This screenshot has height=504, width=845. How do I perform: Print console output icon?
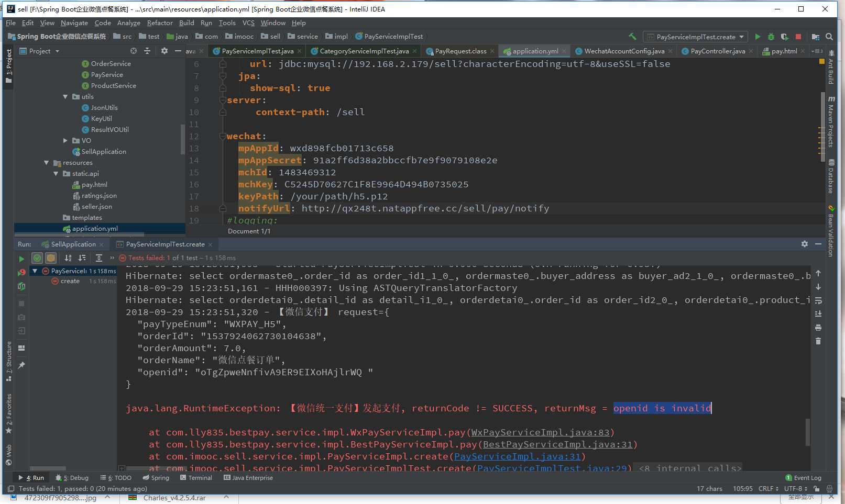[818, 328]
